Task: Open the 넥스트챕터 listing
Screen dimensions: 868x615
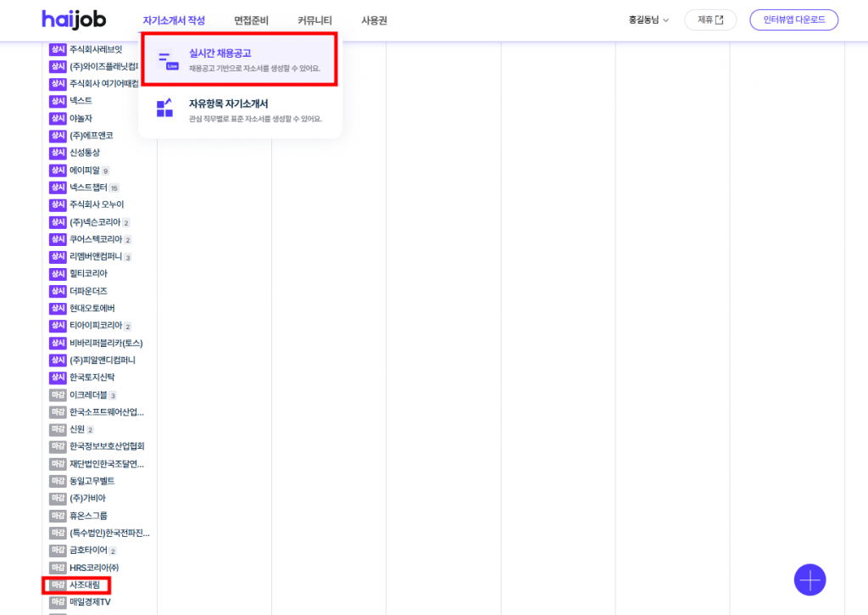Action: pos(88,187)
